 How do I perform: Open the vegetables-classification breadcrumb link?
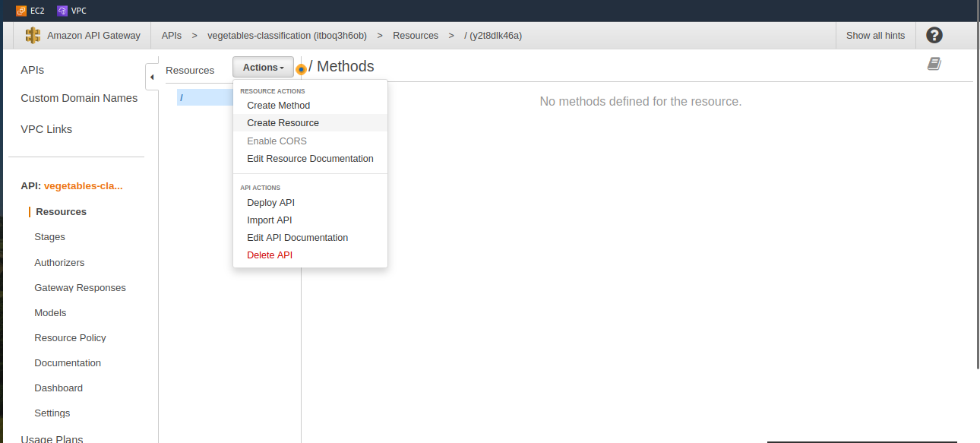(286, 35)
